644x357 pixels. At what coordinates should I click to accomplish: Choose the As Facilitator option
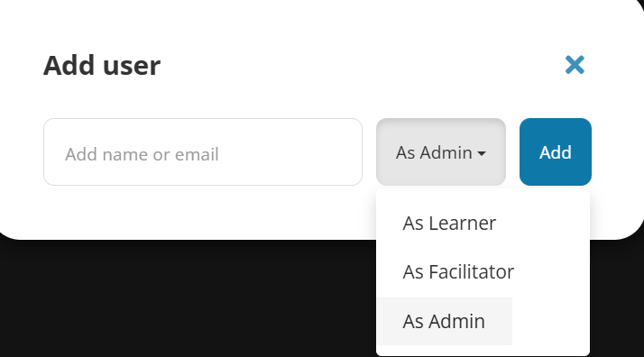[x=458, y=271]
